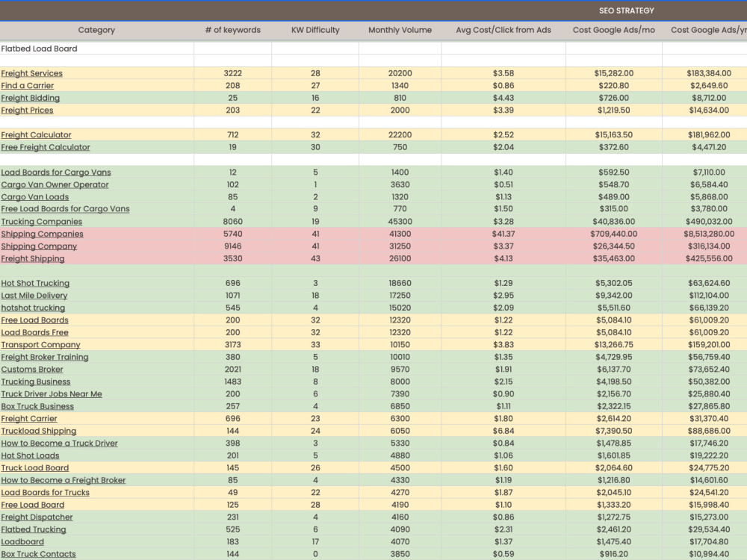Follow the Freight Calculator link
The width and height of the screenshot is (747, 560).
pos(36,135)
